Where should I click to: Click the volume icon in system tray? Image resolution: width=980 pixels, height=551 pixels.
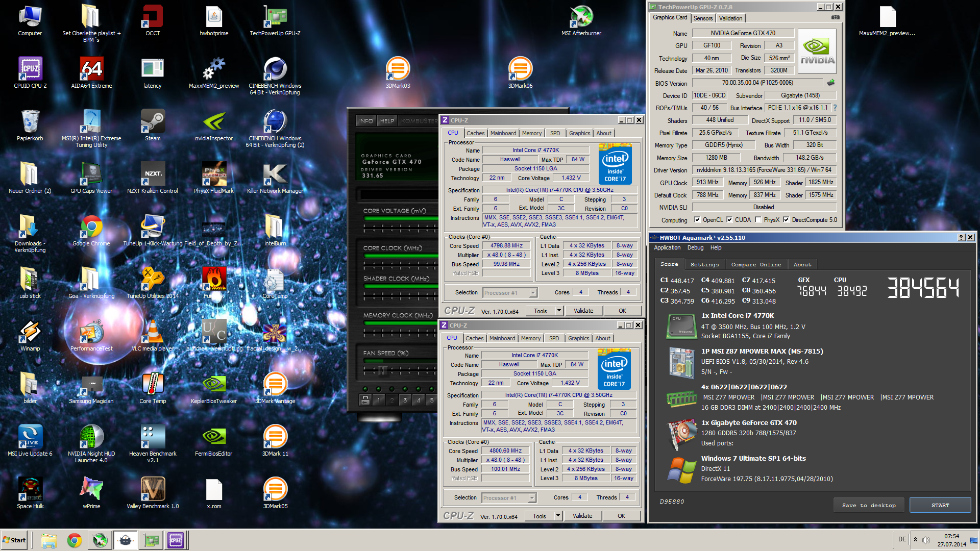point(926,540)
